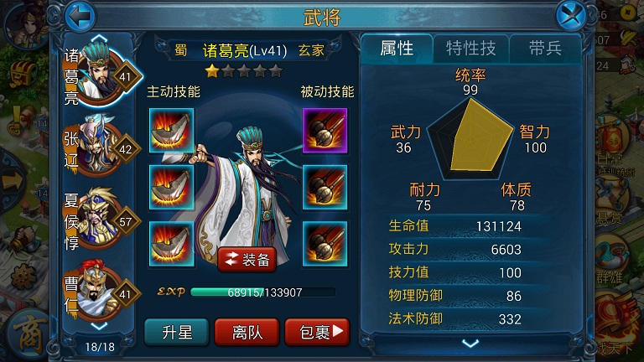The height and width of the screenshot is (362, 644).
Task: Open the purple-bordered passive skill icon
Action: tap(325, 131)
